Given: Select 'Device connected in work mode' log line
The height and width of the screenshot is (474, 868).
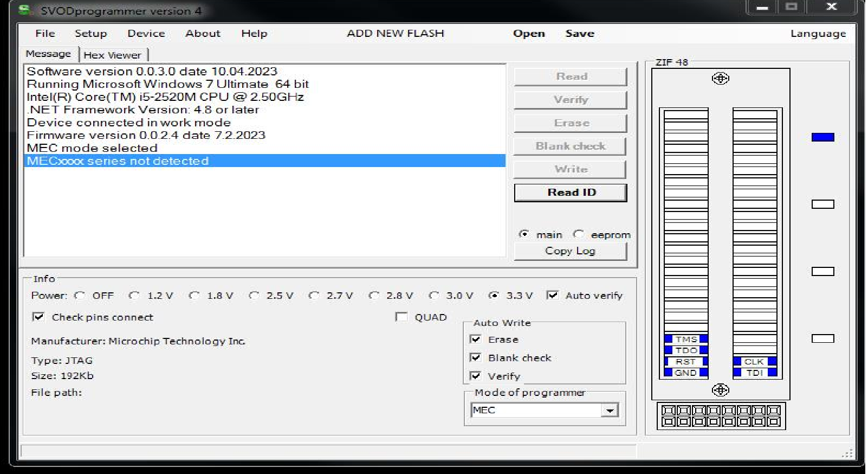Looking at the screenshot, I should coord(264,123).
